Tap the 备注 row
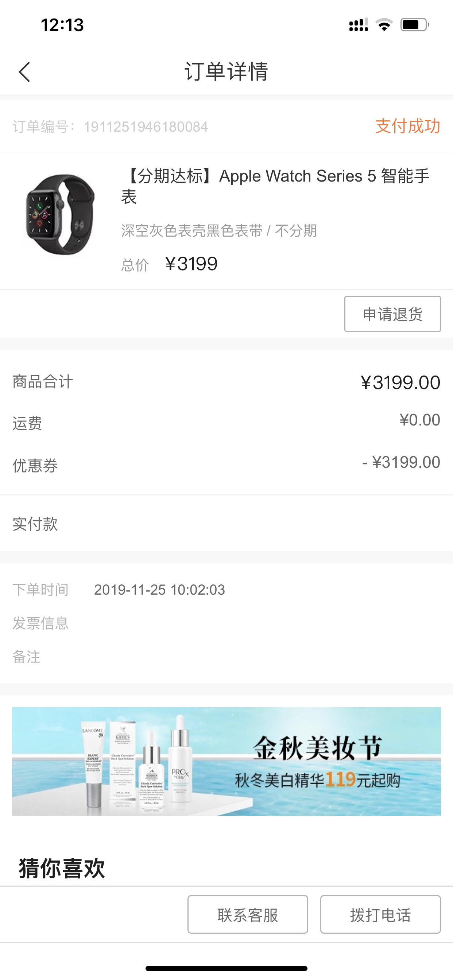Viewport: 453px width, 980px height. click(226, 657)
